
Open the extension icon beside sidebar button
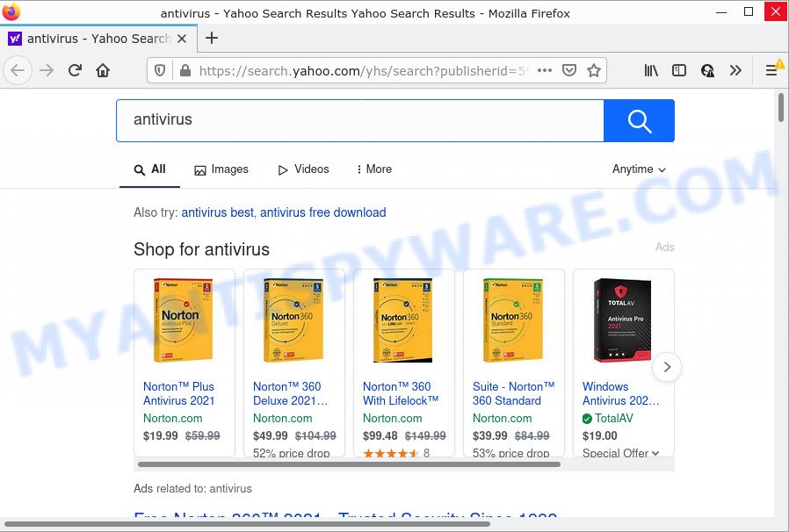(x=707, y=70)
